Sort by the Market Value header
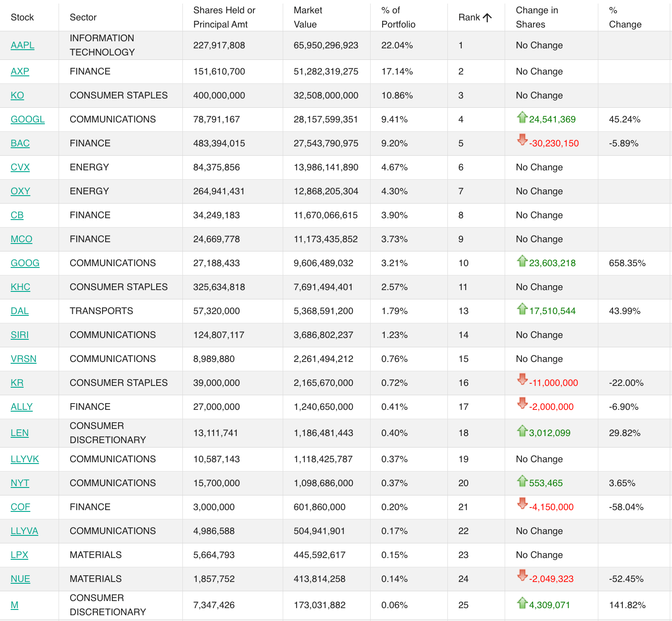The image size is (672, 621). pos(308,17)
